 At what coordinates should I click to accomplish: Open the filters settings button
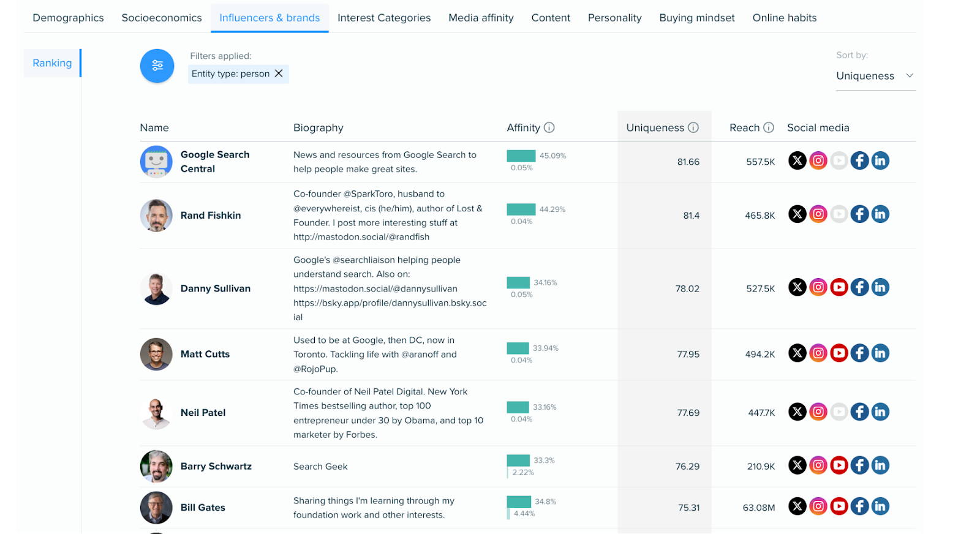(x=157, y=66)
